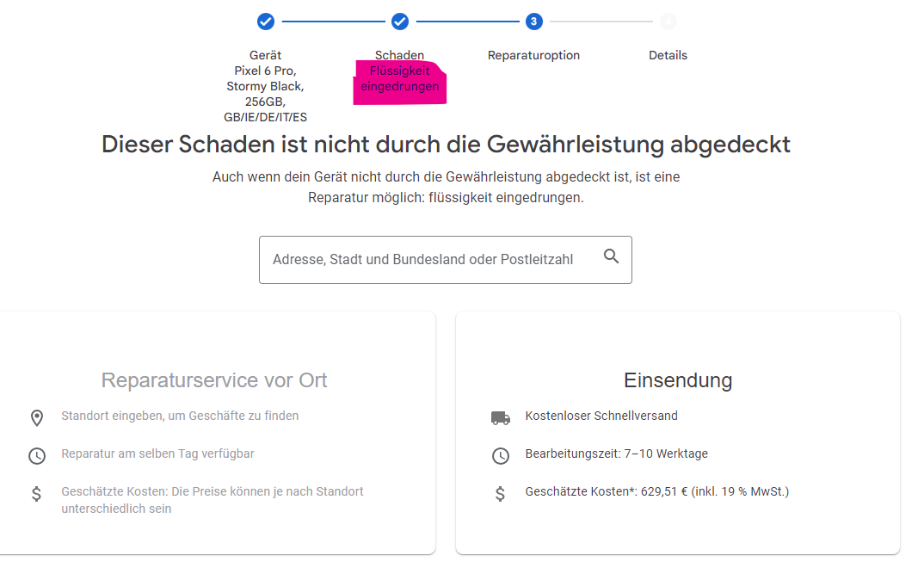This screenshot has height=580, width=924.
Task: Click the completed Schaden step checkmark
Action: 400,22
